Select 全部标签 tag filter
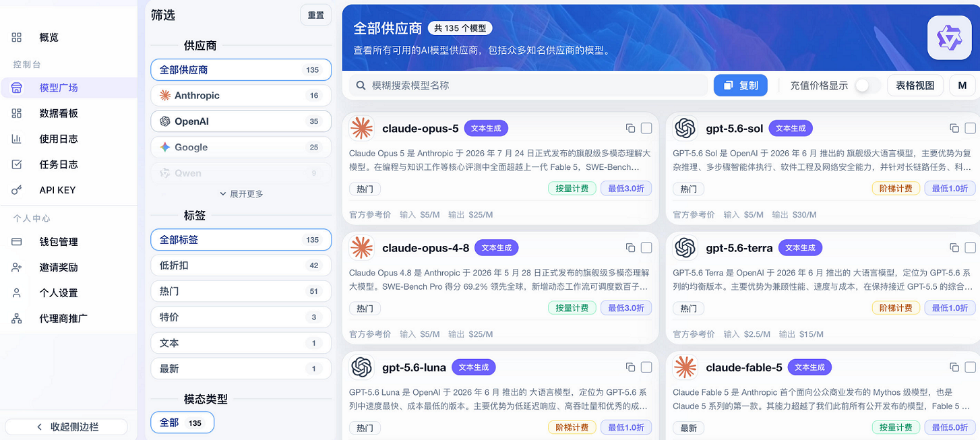The width and height of the screenshot is (980, 440). pyautogui.click(x=241, y=239)
